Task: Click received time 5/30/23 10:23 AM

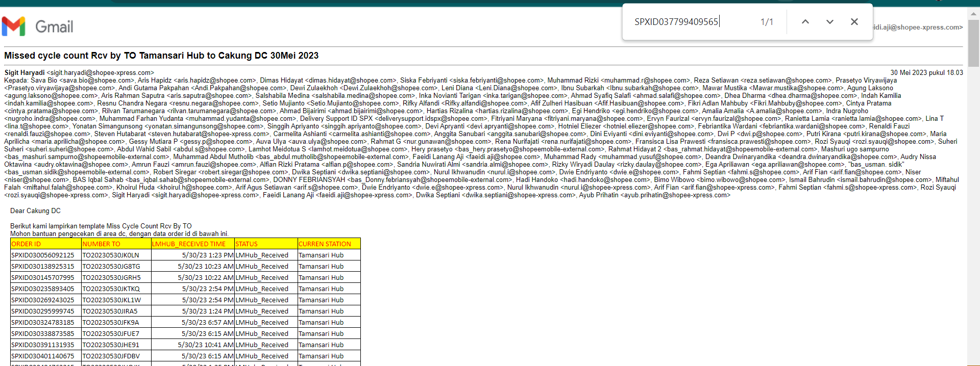Action: 206,267
